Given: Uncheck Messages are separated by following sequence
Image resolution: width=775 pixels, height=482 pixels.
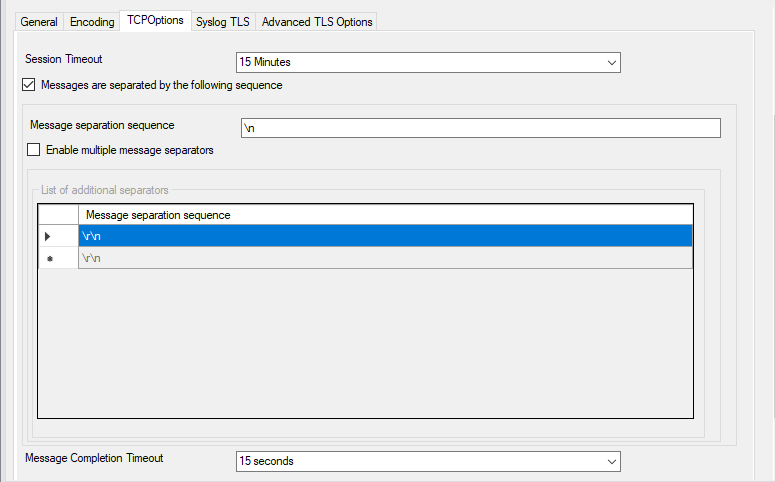Looking at the screenshot, I should (28, 86).
